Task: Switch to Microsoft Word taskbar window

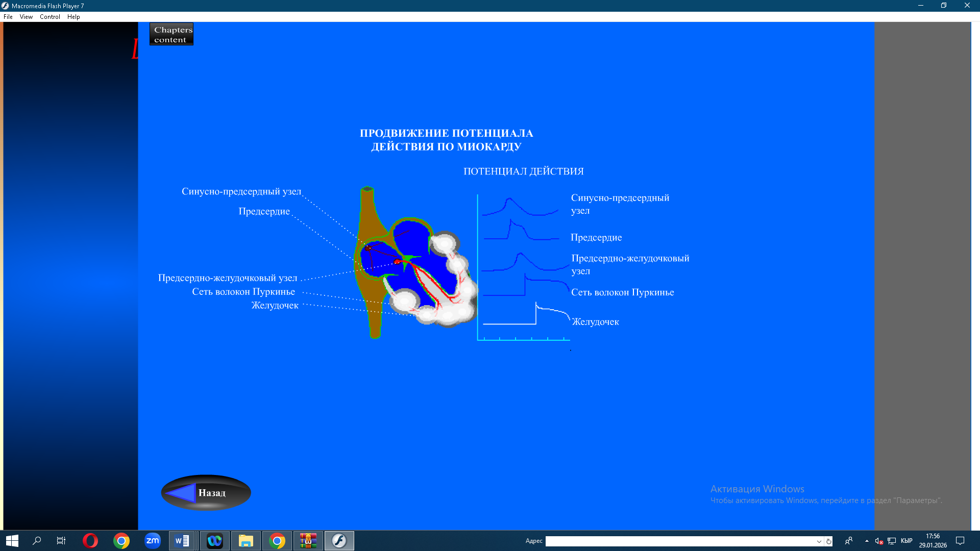Action: coord(182,541)
